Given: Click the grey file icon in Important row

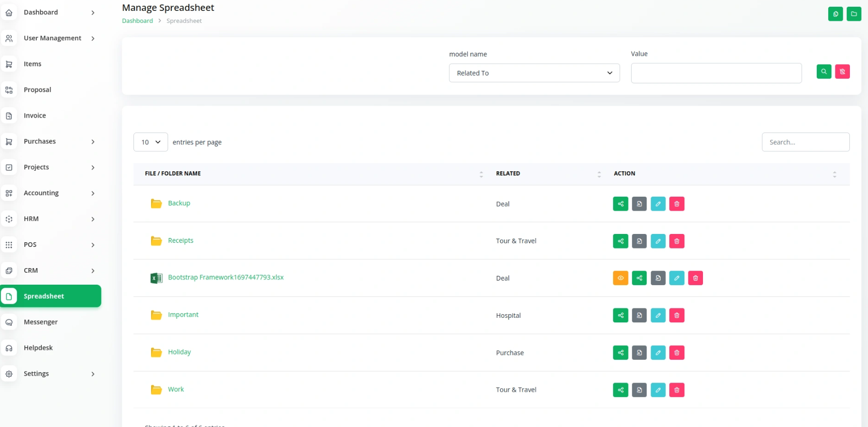Looking at the screenshot, I should (x=639, y=316).
